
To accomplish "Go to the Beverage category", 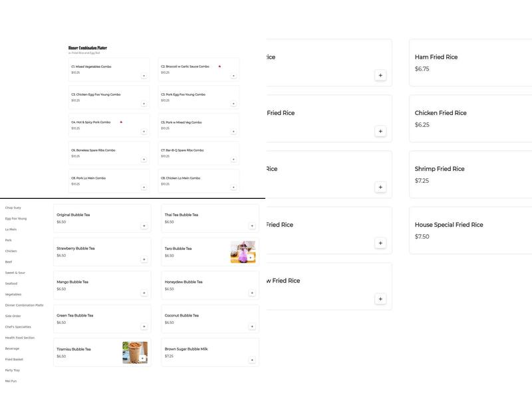I will pos(13,348).
